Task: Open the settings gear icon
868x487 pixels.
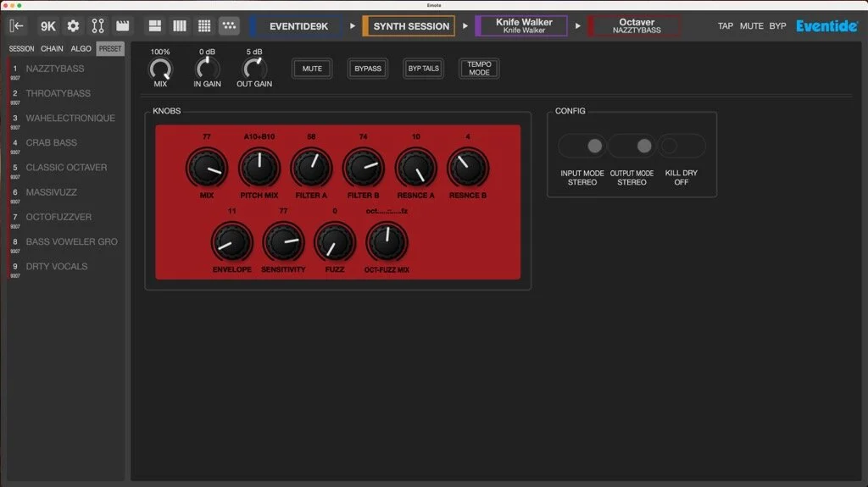Action: (x=73, y=26)
